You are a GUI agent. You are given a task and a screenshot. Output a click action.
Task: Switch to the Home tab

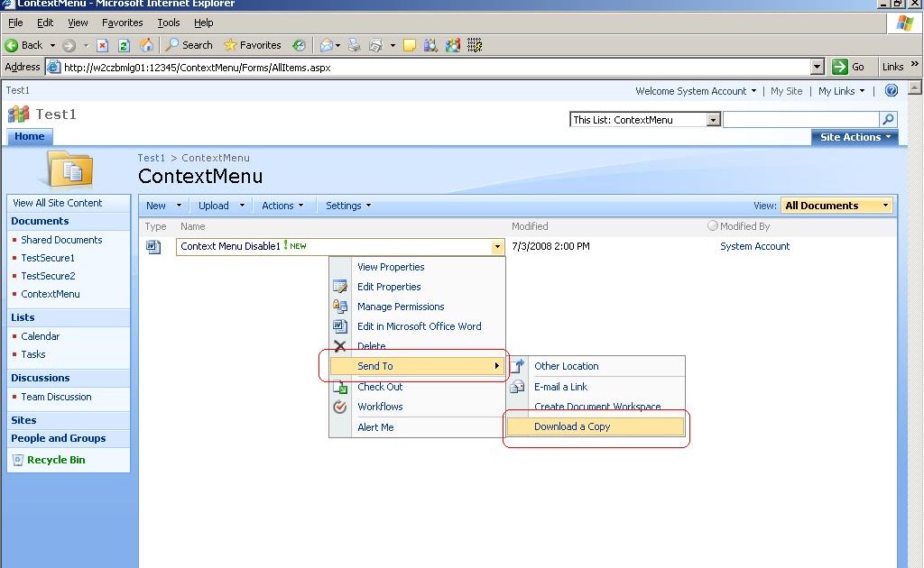[x=30, y=136]
